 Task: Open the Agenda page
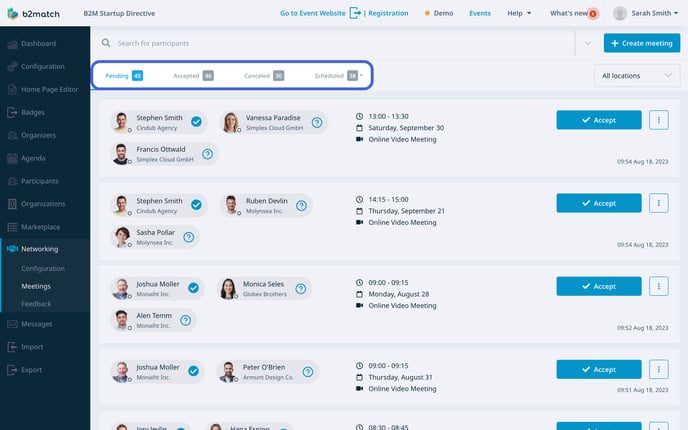coord(33,158)
